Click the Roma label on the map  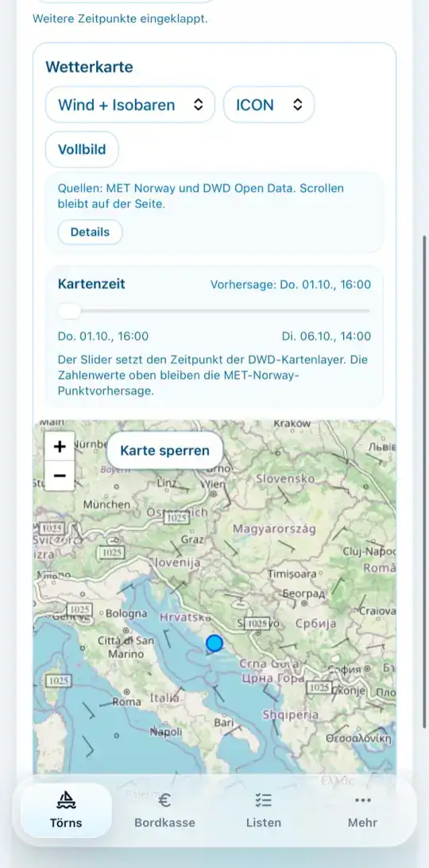pyautogui.click(x=127, y=702)
